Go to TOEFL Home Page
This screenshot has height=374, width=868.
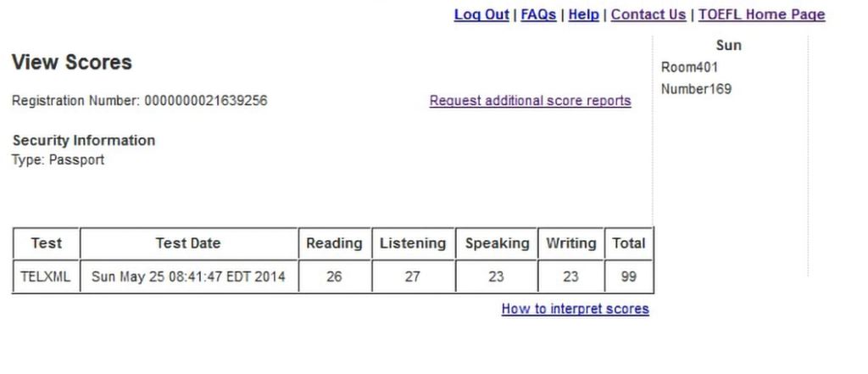coord(761,14)
